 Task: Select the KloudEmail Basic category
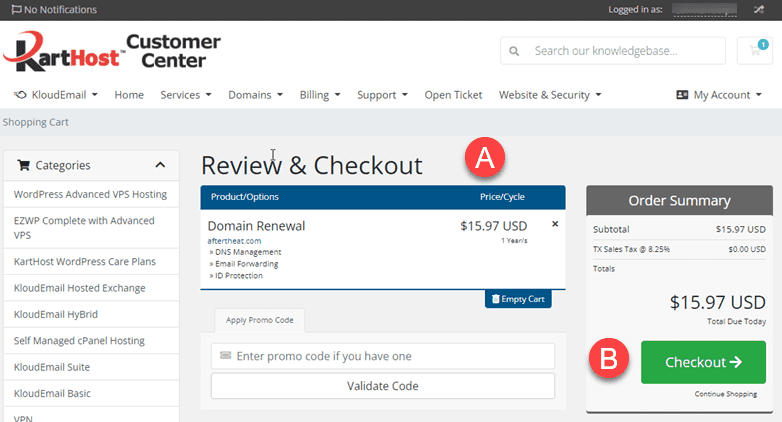pos(91,394)
